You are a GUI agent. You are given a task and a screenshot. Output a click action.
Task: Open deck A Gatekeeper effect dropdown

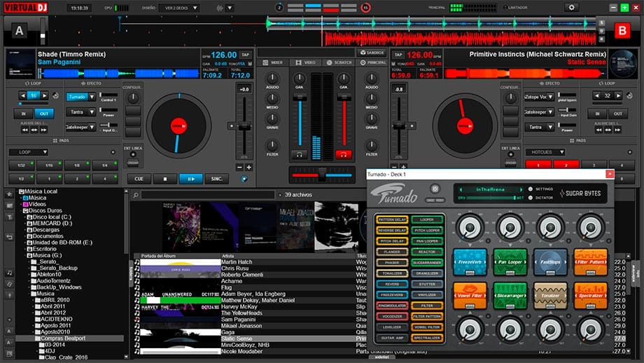[92, 127]
